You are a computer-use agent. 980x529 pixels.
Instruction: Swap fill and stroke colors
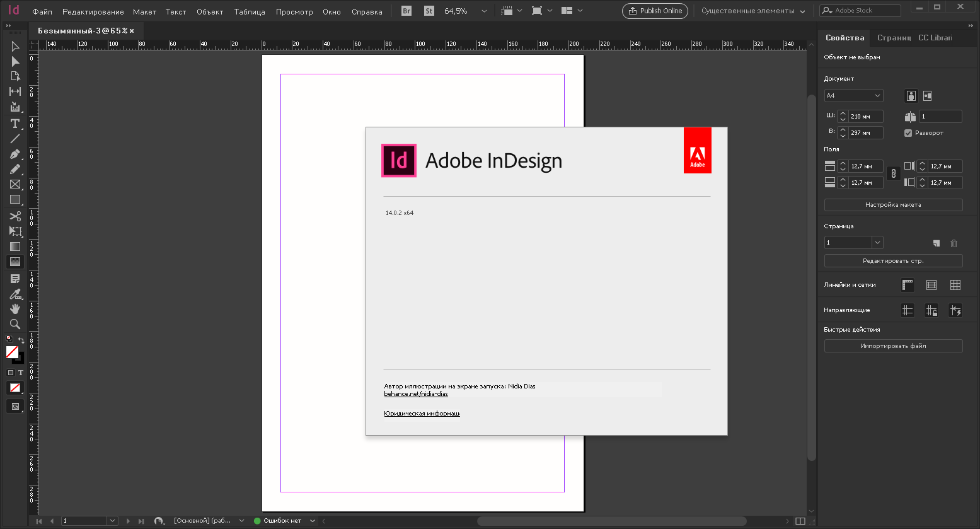tap(21, 340)
